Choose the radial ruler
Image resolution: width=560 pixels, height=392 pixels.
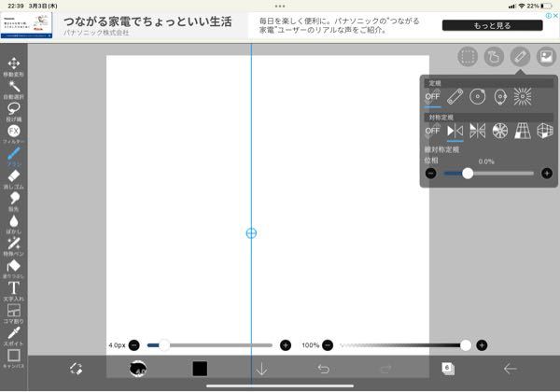tap(523, 97)
